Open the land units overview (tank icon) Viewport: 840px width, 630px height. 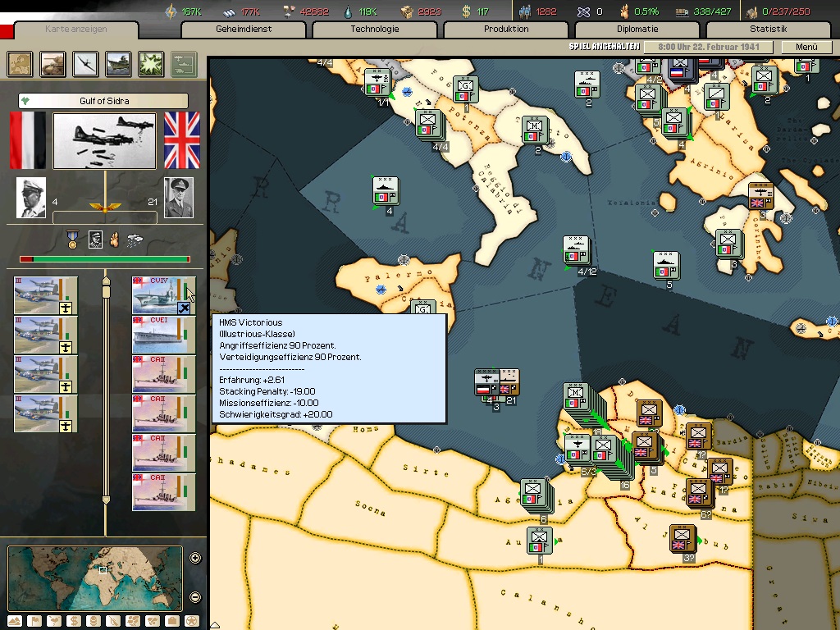(52, 63)
